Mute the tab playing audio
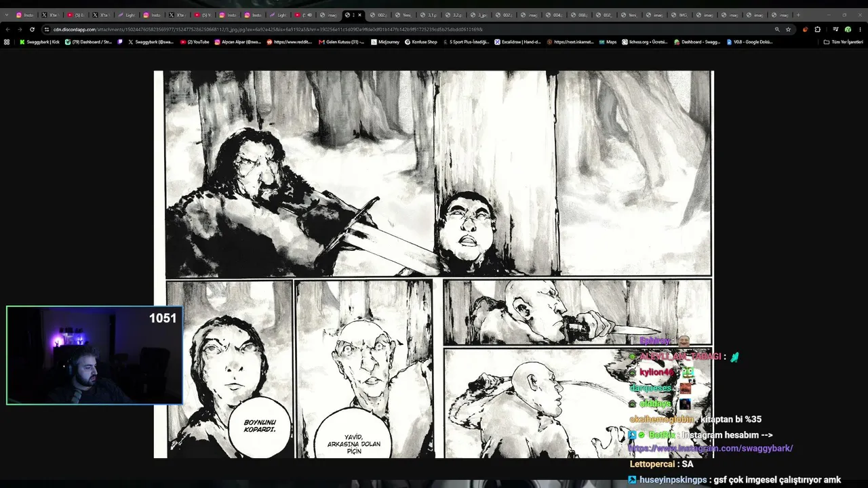Image resolution: width=868 pixels, height=488 pixels. [310, 15]
